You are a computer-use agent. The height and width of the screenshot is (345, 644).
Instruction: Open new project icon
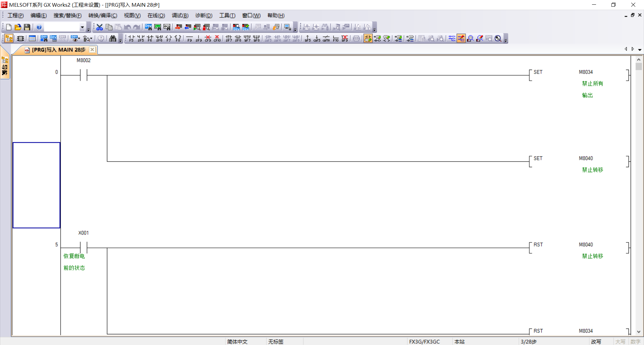[x=9, y=27]
